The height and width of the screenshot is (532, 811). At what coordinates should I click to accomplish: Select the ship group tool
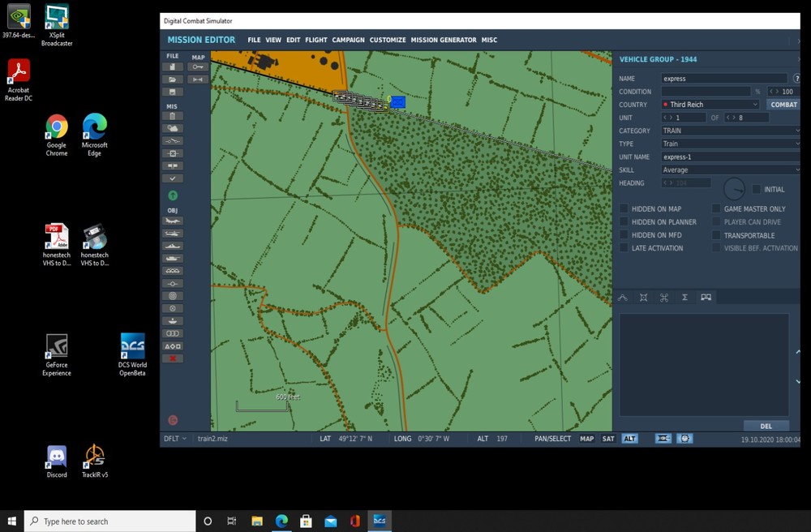[173, 246]
